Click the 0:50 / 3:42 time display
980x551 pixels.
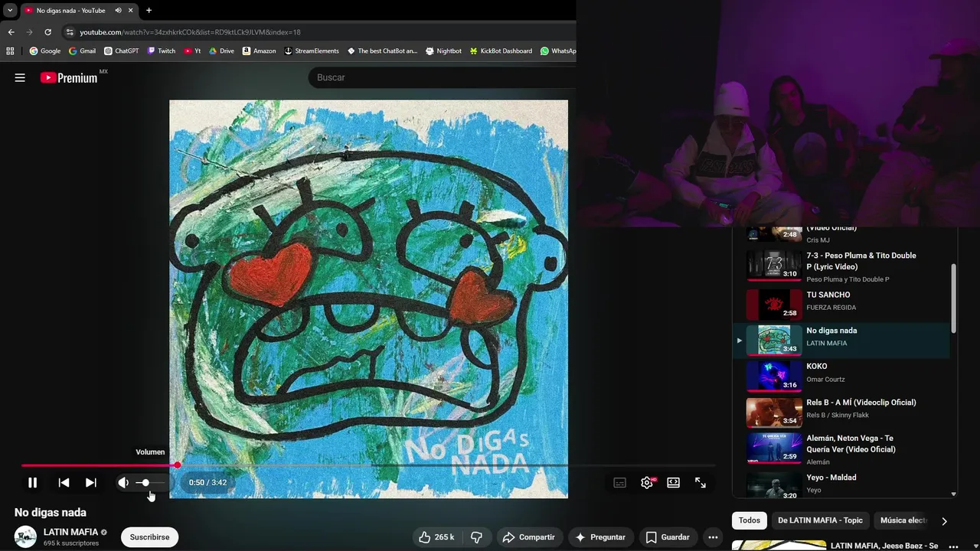pos(207,483)
